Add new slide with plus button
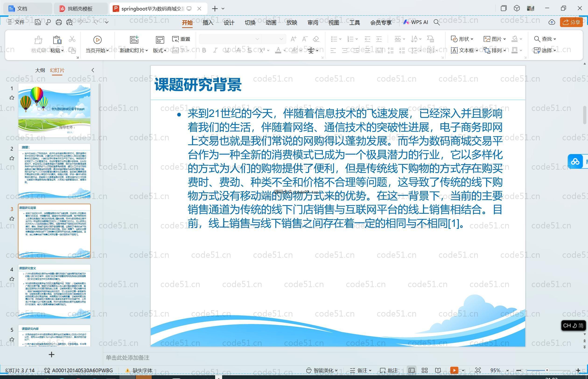Image resolution: width=588 pixels, height=379 pixels. [52, 355]
